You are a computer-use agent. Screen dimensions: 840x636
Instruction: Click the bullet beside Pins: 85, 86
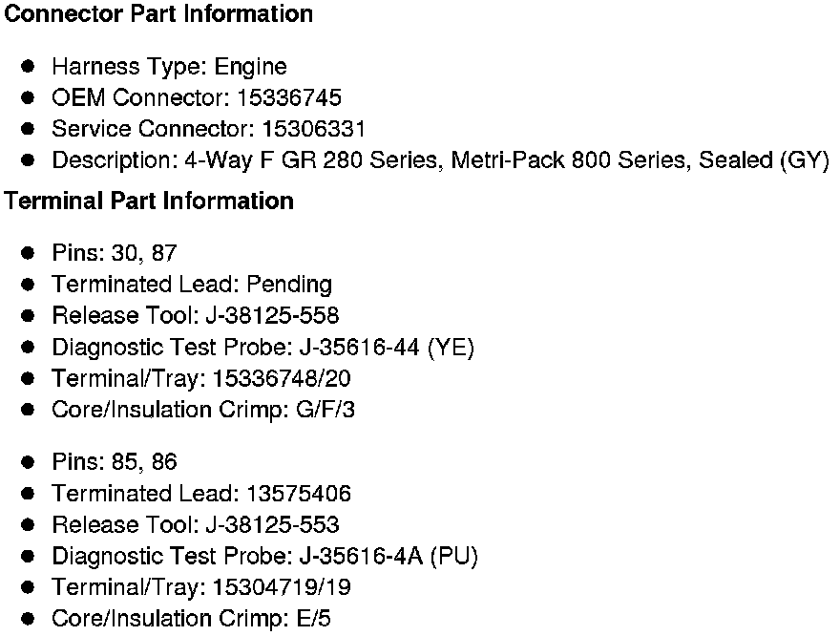pos(30,462)
